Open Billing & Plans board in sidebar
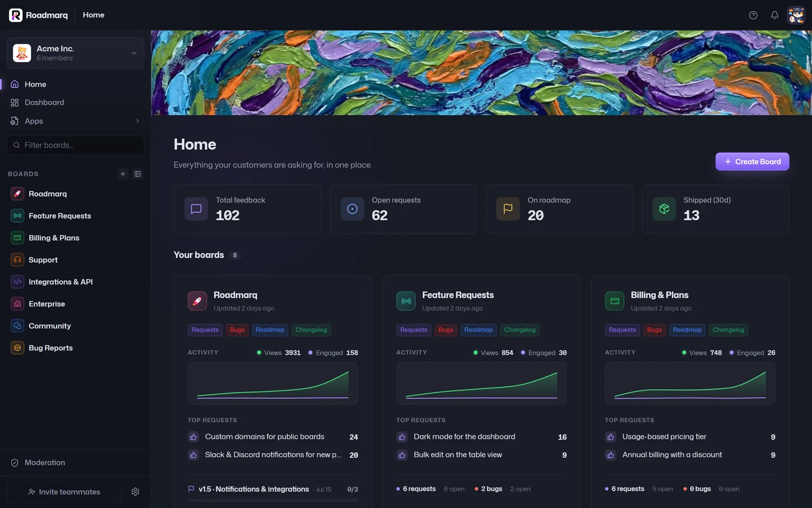 click(x=76, y=238)
